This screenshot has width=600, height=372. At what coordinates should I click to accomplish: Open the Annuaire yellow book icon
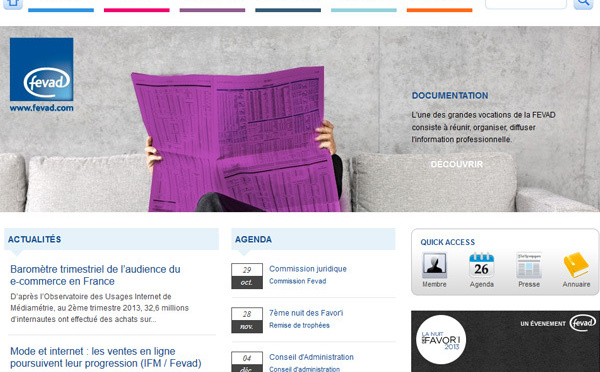(x=576, y=265)
